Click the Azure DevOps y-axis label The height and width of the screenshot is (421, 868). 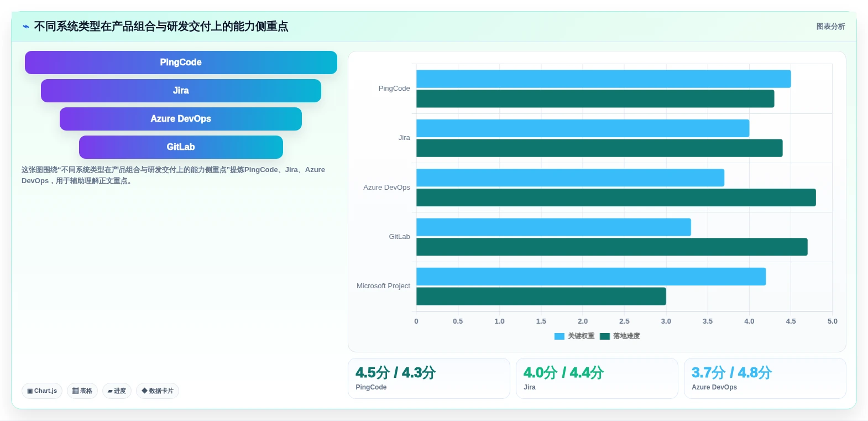point(386,188)
